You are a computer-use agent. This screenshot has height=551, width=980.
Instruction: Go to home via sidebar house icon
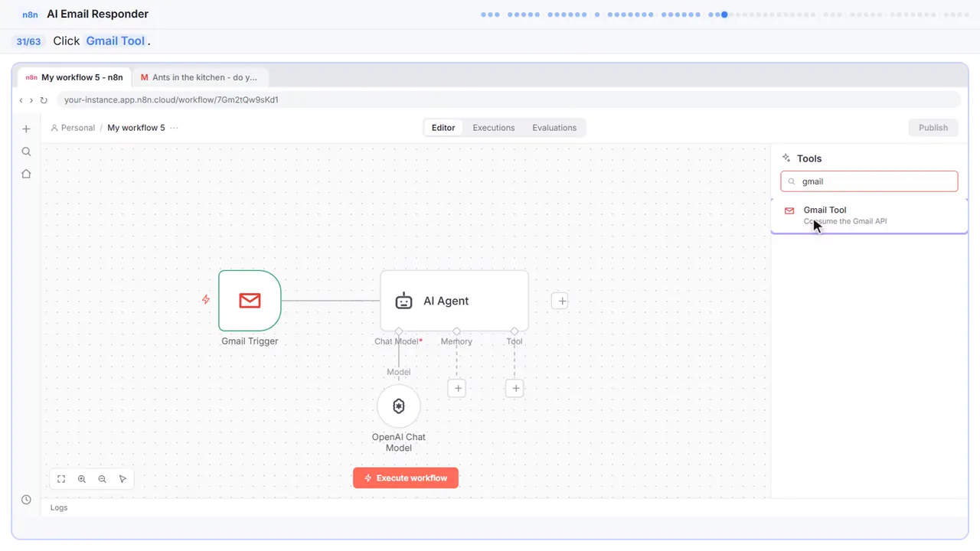26,174
